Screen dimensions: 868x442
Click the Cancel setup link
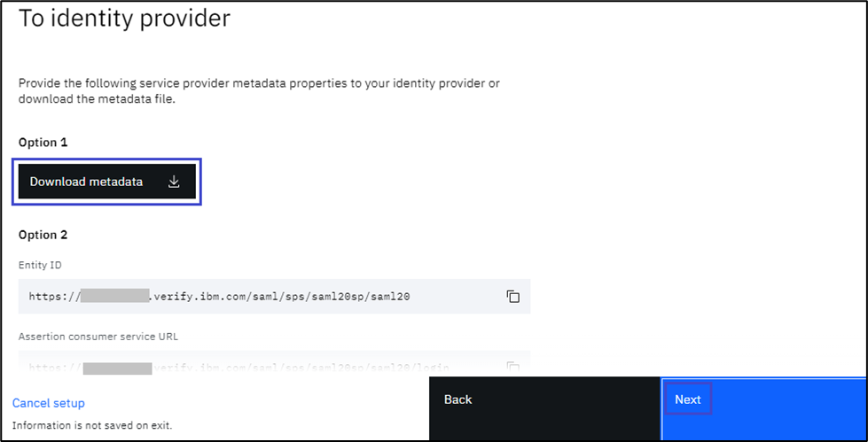coord(49,403)
